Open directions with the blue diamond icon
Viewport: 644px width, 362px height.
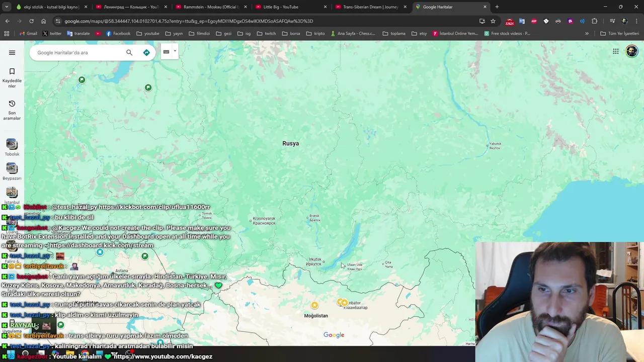click(x=146, y=52)
